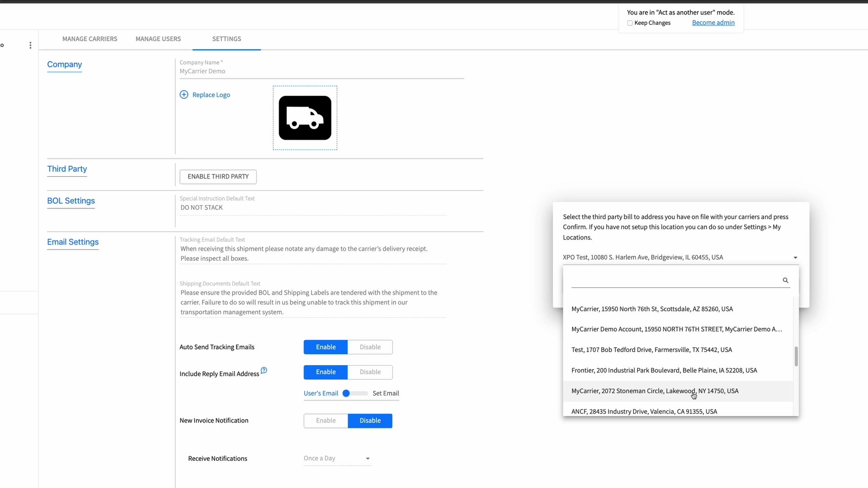Disable Include Reply Email Address
Viewport: 868px width, 488px height.
tap(370, 372)
